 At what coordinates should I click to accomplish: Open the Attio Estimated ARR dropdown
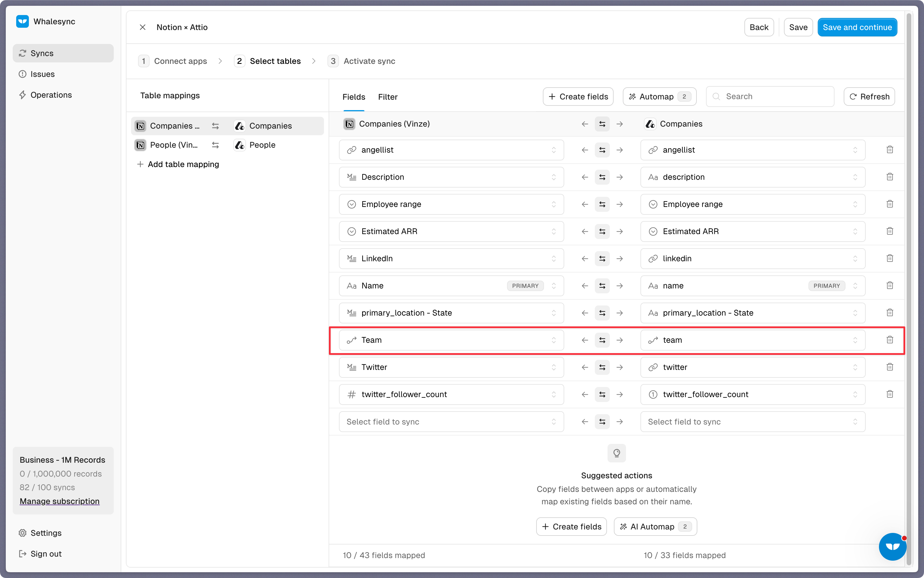(x=752, y=231)
